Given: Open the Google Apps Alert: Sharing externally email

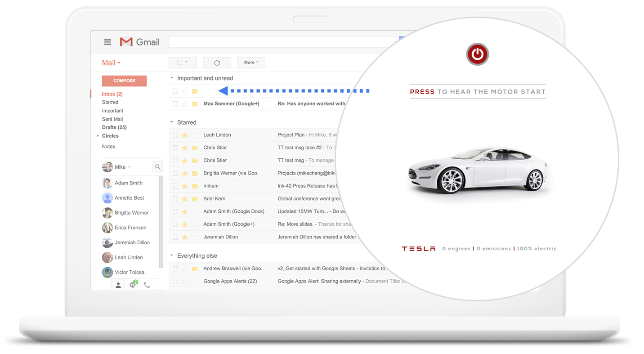Looking at the screenshot, I should [319, 281].
